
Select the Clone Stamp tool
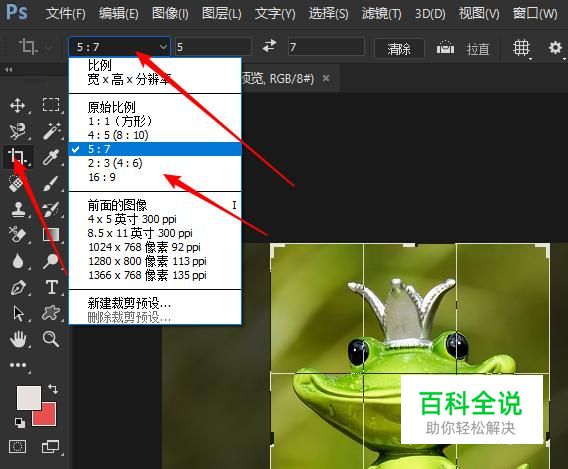[x=17, y=209]
